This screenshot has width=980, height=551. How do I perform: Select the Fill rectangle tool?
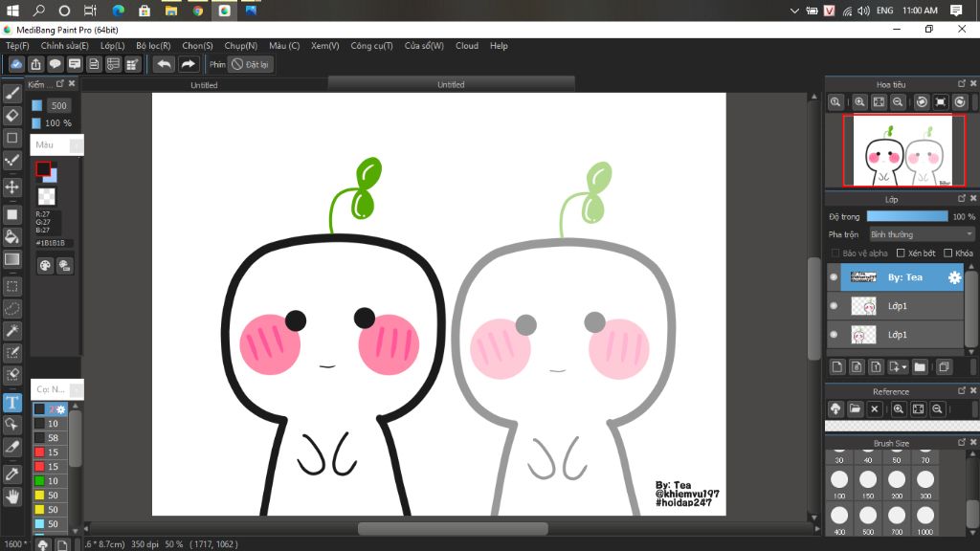tap(11, 214)
